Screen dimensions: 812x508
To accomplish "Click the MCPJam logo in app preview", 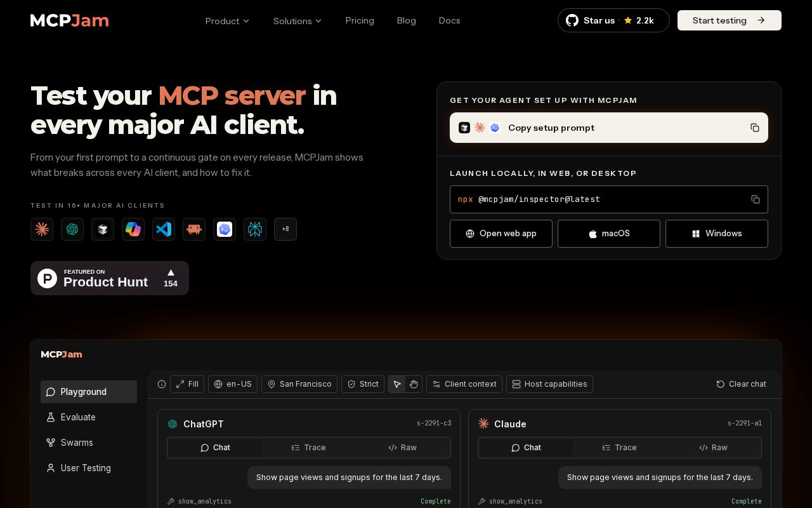I will (x=62, y=354).
